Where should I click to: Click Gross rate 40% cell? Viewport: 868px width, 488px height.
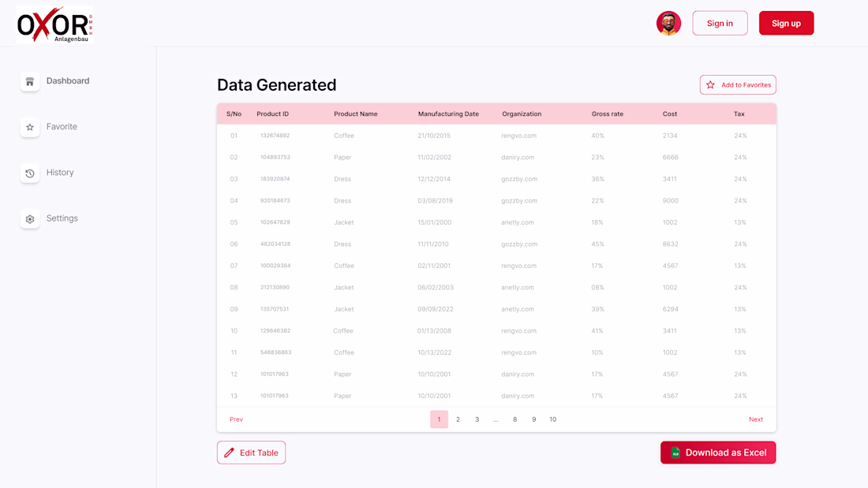tap(597, 136)
